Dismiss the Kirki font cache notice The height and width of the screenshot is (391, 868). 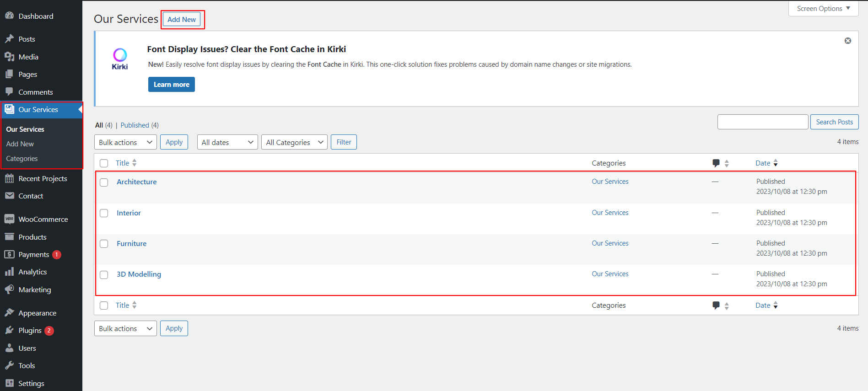(847, 41)
